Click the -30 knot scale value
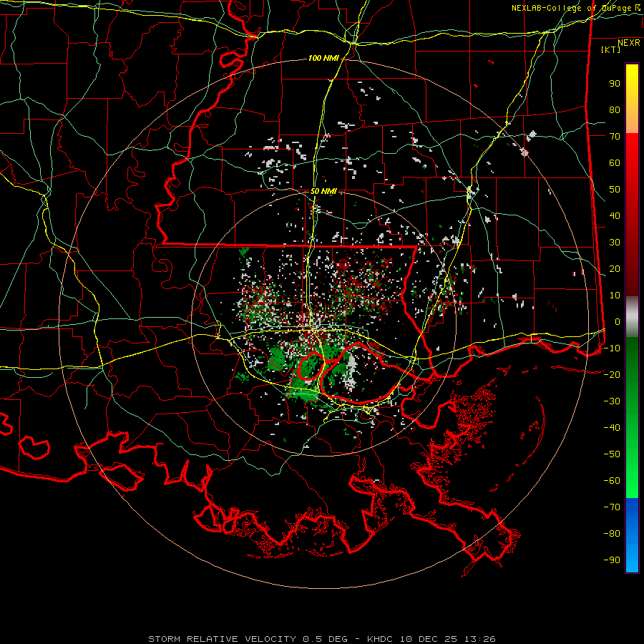Image resolution: width=644 pixels, height=644 pixels. (612, 401)
